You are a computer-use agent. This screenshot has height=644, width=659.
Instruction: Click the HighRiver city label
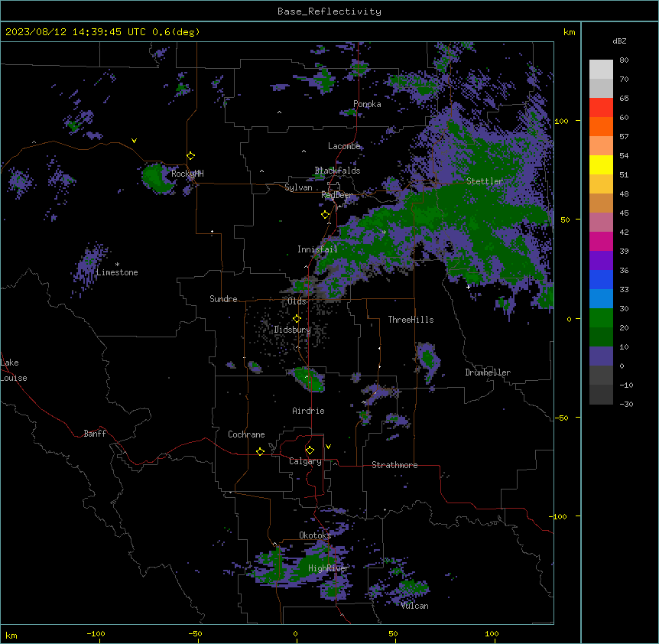click(x=329, y=568)
